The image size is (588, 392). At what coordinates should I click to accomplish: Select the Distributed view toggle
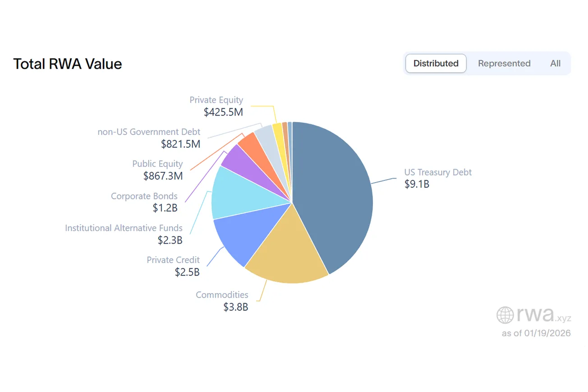coord(436,64)
